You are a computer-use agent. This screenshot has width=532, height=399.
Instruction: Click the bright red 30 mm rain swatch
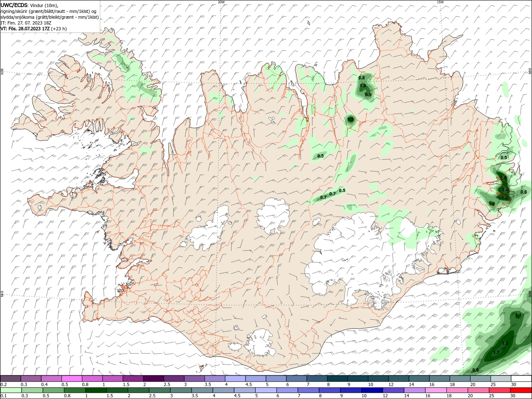[521, 390]
